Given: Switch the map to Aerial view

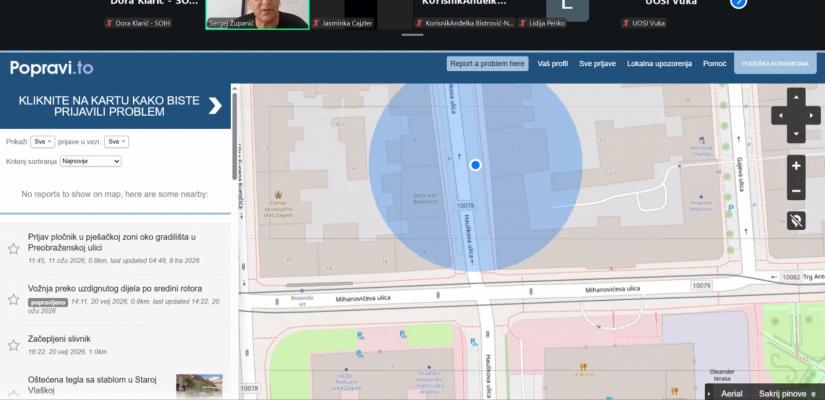Looking at the screenshot, I should [x=731, y=393].
